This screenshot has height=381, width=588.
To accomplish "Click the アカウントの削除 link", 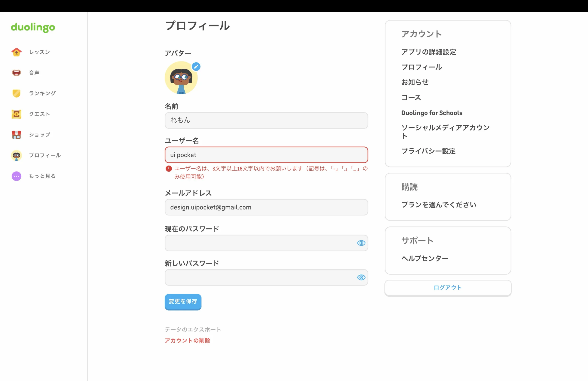I will coord(187,341).
